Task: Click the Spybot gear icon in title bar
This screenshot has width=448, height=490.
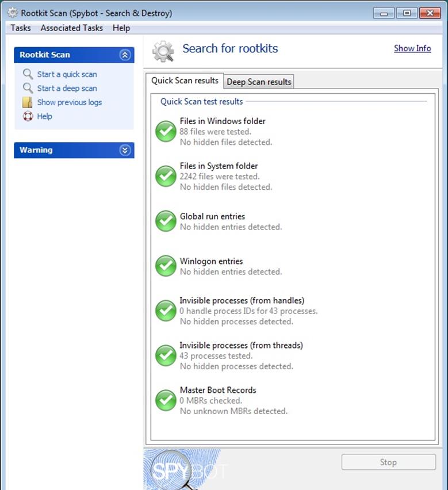Action: [x=12, y=13]
